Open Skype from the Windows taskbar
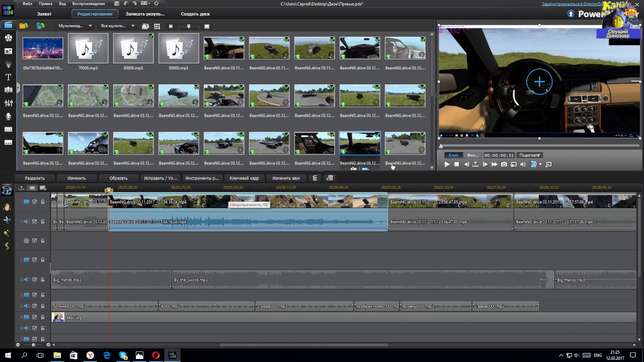This screenshot has width=644, height=362. pos(123,355)
